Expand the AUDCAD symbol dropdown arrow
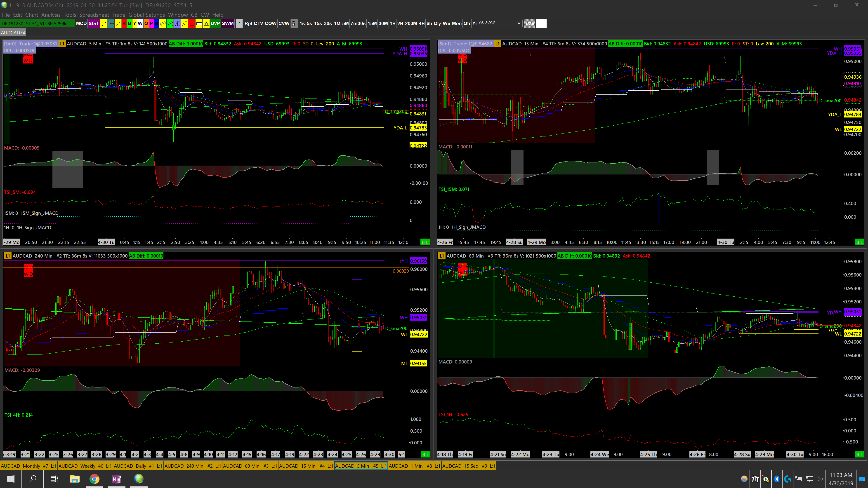The image size is (868, 488). point(519,23)
